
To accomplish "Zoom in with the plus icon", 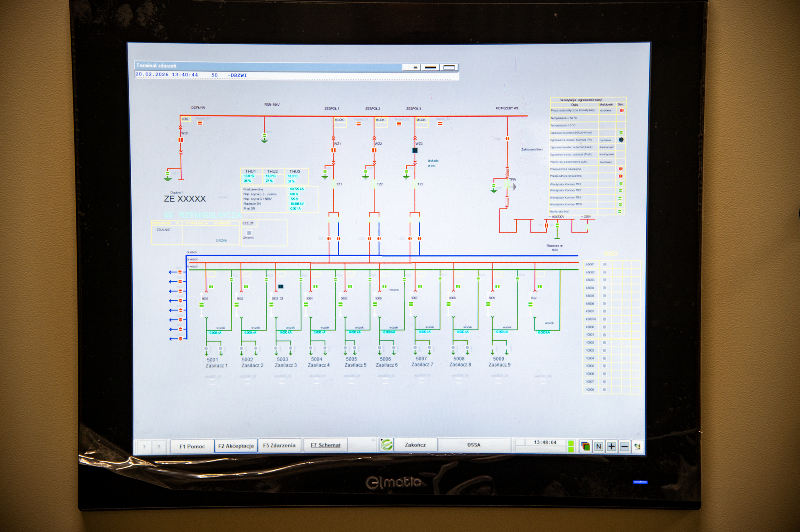I will (x=611, y=447).
